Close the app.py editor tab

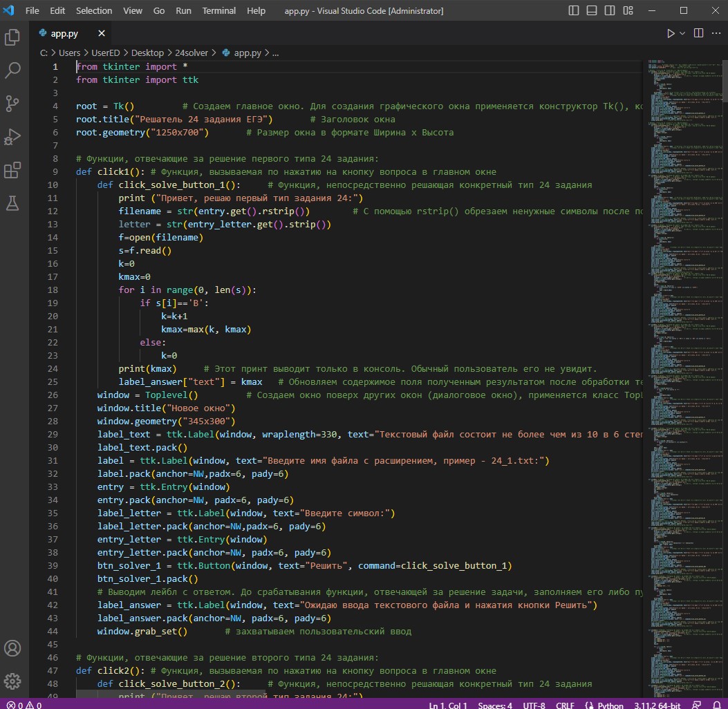[x=102, y=33]
